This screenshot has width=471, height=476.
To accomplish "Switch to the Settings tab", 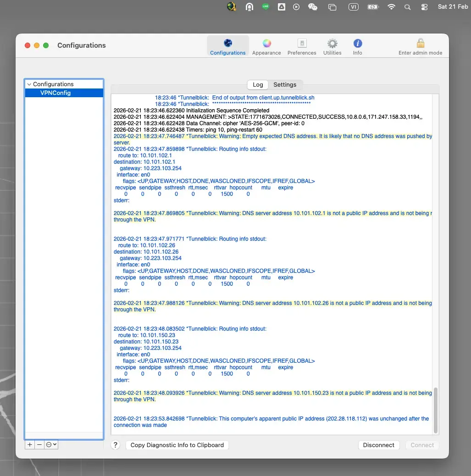I will click(284, 85).
